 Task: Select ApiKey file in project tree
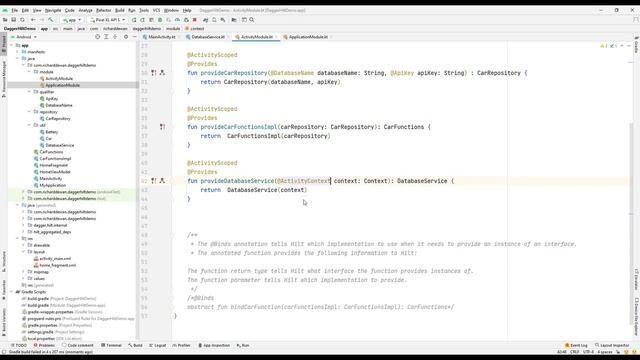pos(49,98)
